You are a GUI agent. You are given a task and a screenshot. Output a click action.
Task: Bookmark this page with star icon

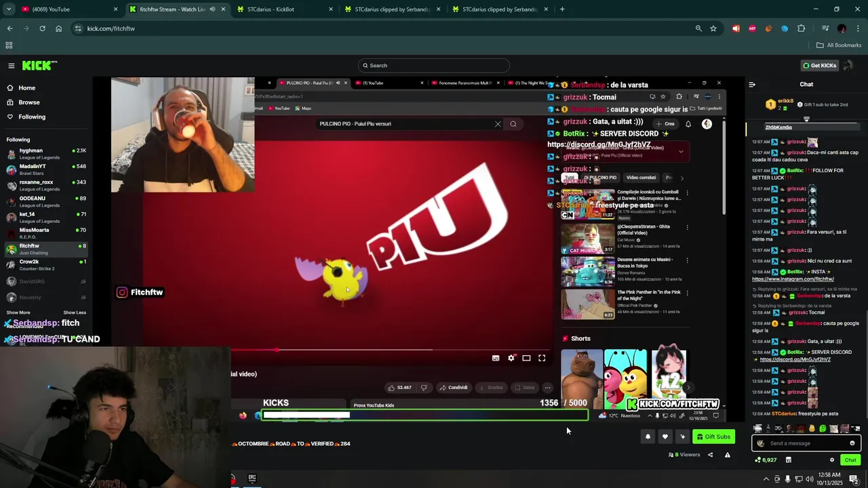pyautogui.click(x=713, y=28)
